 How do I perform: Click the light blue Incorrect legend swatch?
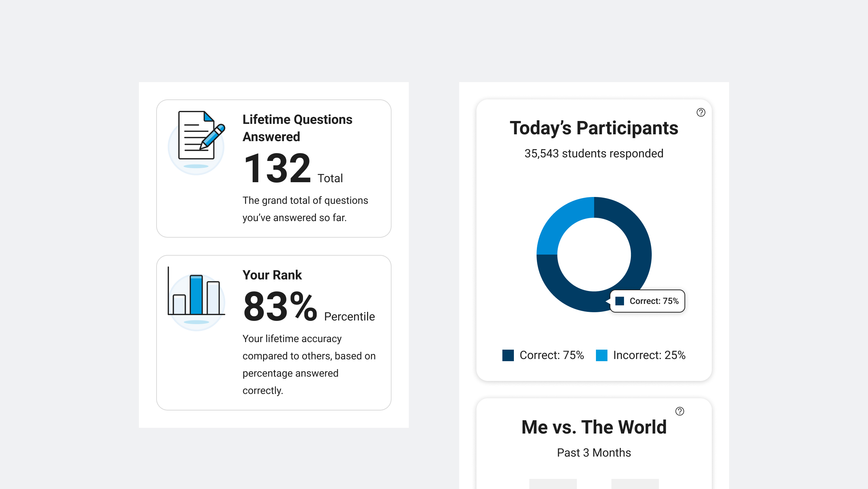coord(601,355)
